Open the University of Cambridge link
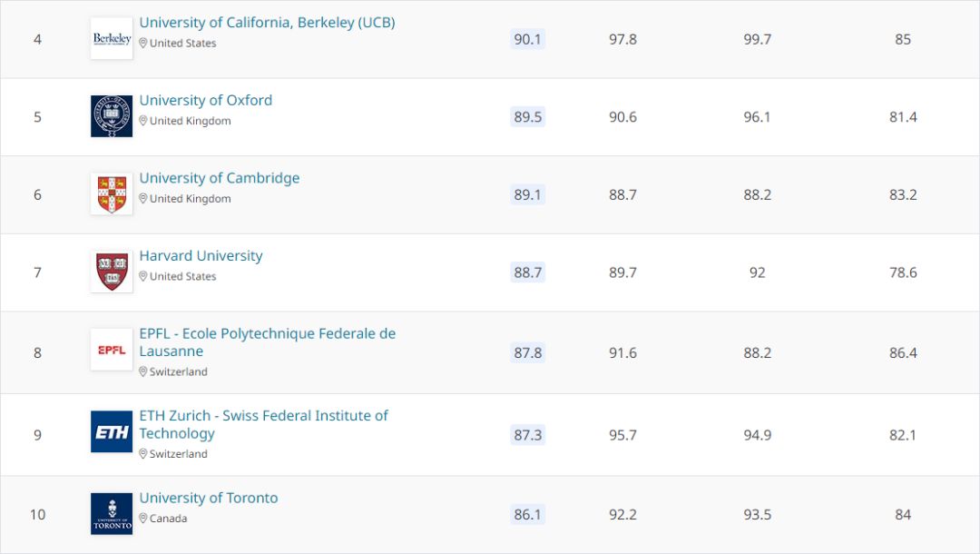 tap(220, 178)
